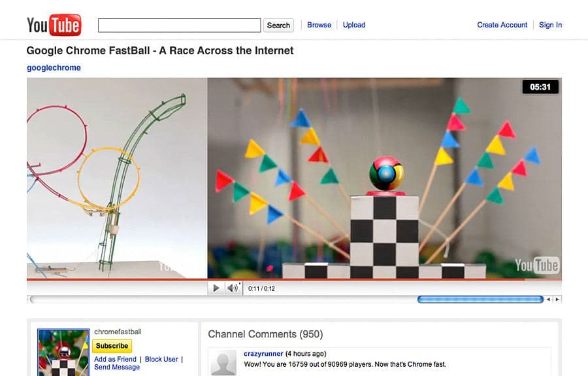Image resolution: width=588 pixels, height=376 pixels.
Task: Subscribe to the chromefastball channel
Action: [x=112, y=346]
